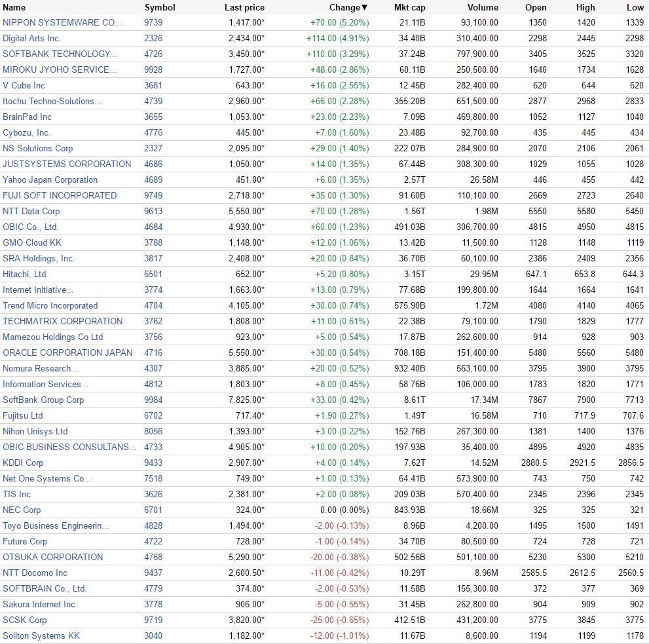The height and width of the screenshot is (644, 649).
Task: Open SCSK Corp link
Action: click(x=24, y=620)
